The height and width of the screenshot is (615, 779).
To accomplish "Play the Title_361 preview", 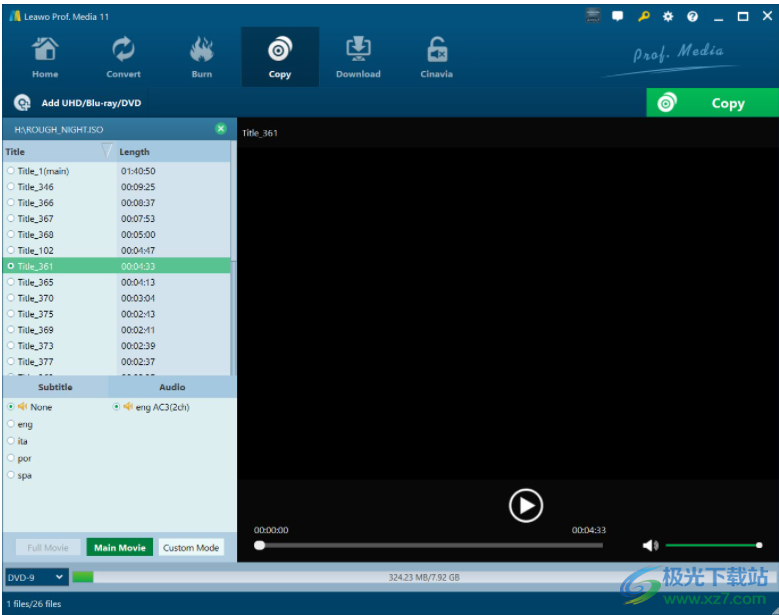I will click(x=526, y=506).
